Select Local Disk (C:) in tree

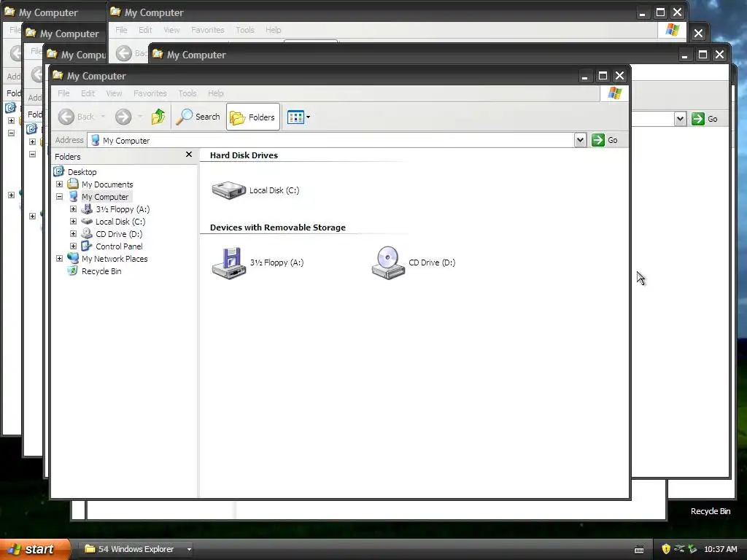(120, 222)
